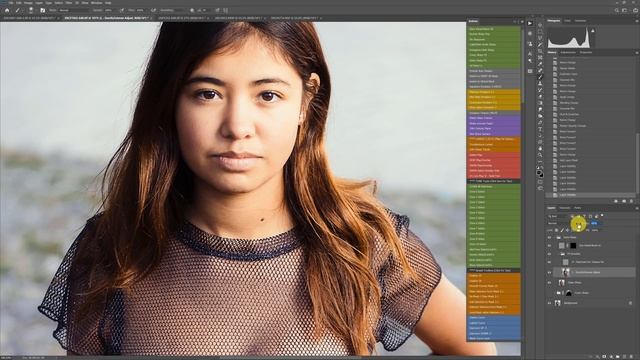Click the Background layer lock icon
This screenshot has height=360, width=640.
[630, 303]
